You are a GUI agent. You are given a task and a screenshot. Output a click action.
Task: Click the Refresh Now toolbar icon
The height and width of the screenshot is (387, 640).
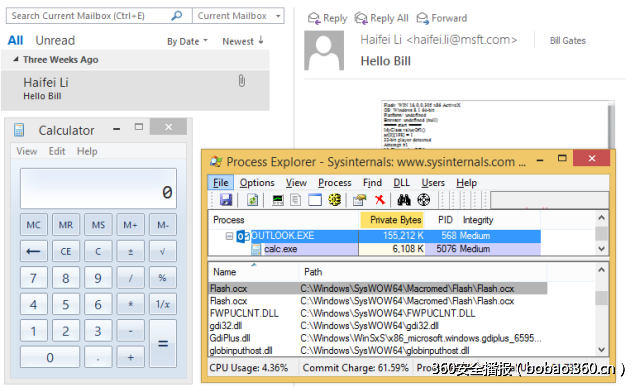pos(253,200)
